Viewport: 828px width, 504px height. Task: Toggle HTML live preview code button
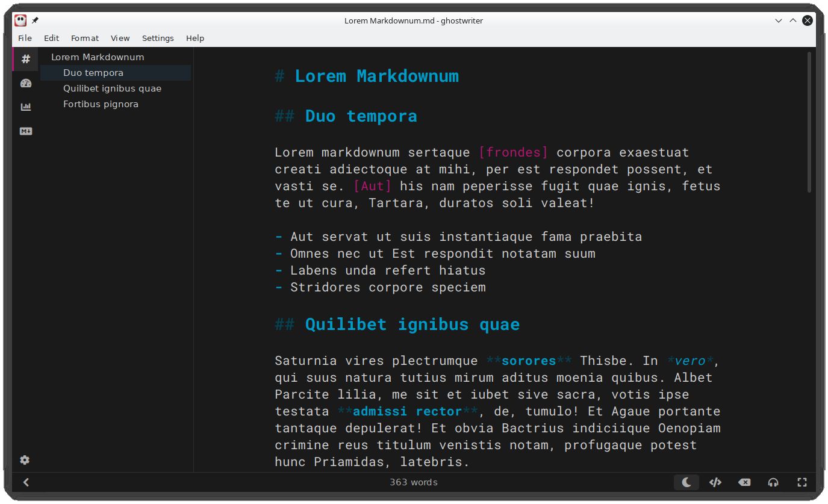[715, 482]
